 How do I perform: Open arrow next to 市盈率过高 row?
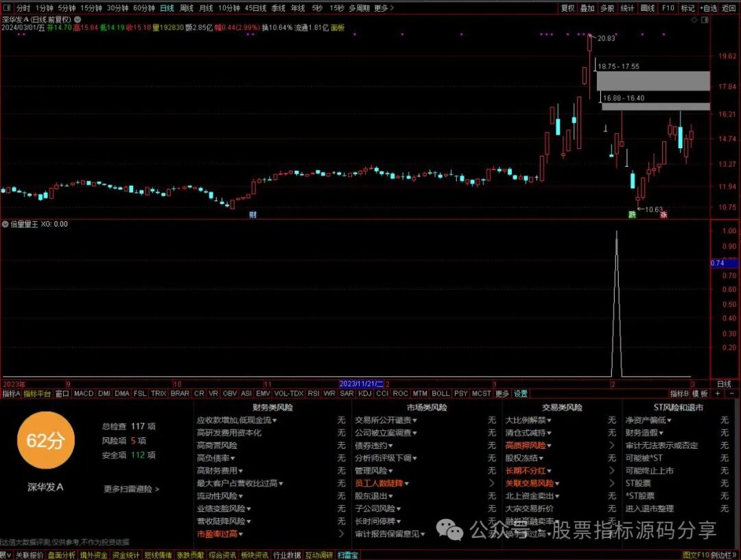(341, 533)
